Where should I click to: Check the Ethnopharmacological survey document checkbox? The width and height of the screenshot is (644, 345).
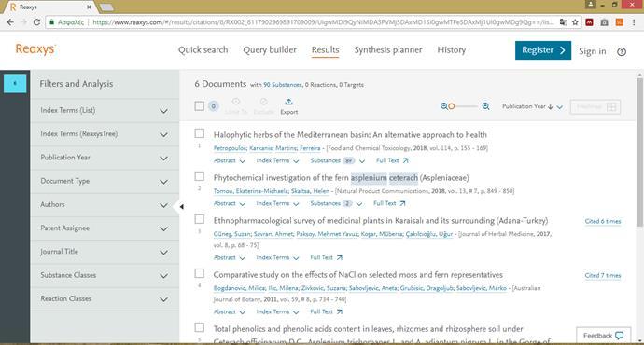click(x=199, y=219)
